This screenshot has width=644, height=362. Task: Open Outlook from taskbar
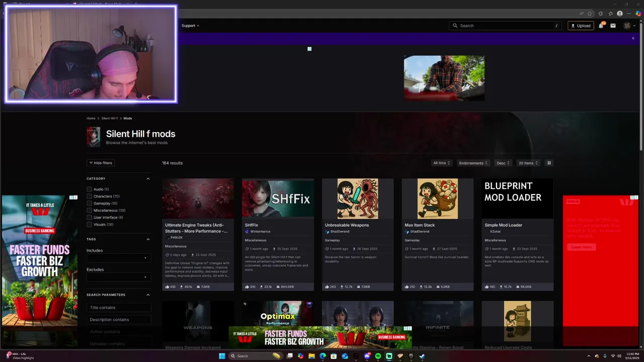pos(345,356)
